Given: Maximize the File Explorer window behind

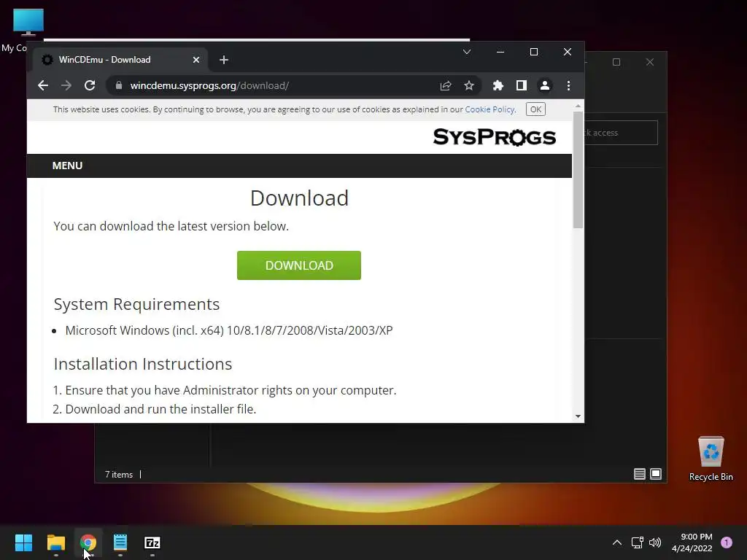Looking at the screenshot, I should [616, 63].
